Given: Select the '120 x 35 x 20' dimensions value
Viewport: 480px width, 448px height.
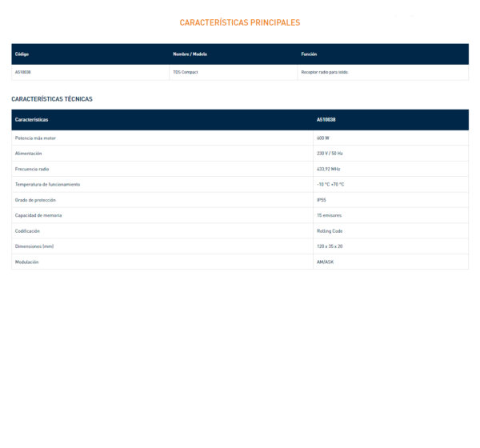Looking at the screenshot, I should [330, 246].
